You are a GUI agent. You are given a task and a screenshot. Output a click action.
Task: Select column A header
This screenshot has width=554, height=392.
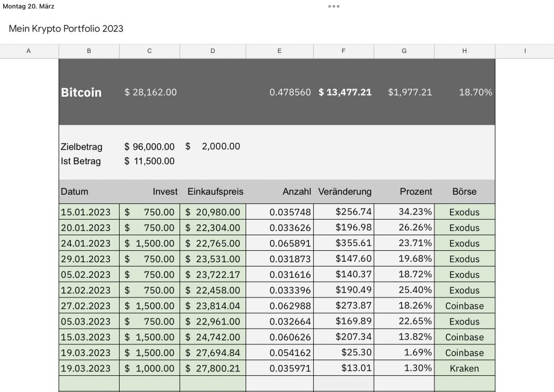click(29, 51)
